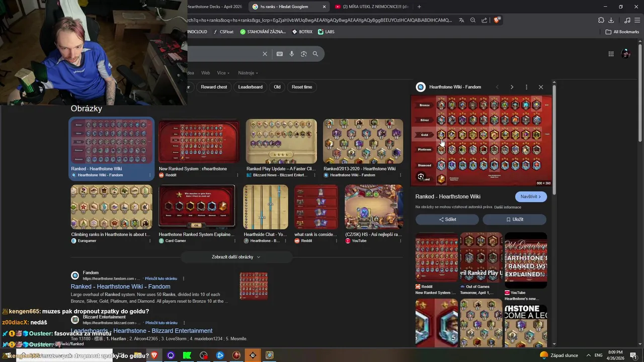Expand Zobrazit další obrázky
This screenshot has width=644, height=362.
tap(236, 257)
